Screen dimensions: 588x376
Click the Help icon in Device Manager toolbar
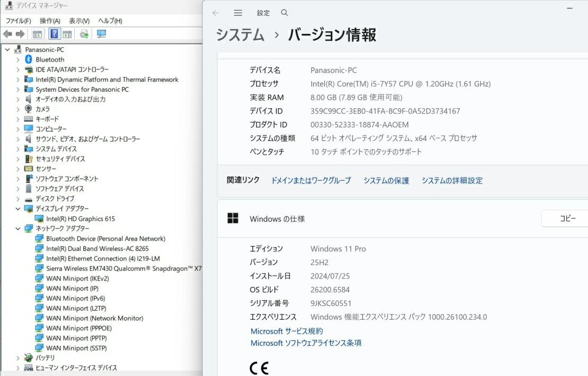pos(54,34)
